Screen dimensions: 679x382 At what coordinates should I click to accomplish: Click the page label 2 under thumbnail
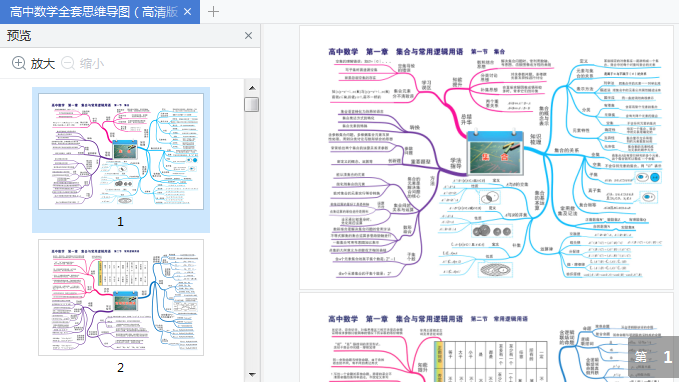[x=120, y=368]
